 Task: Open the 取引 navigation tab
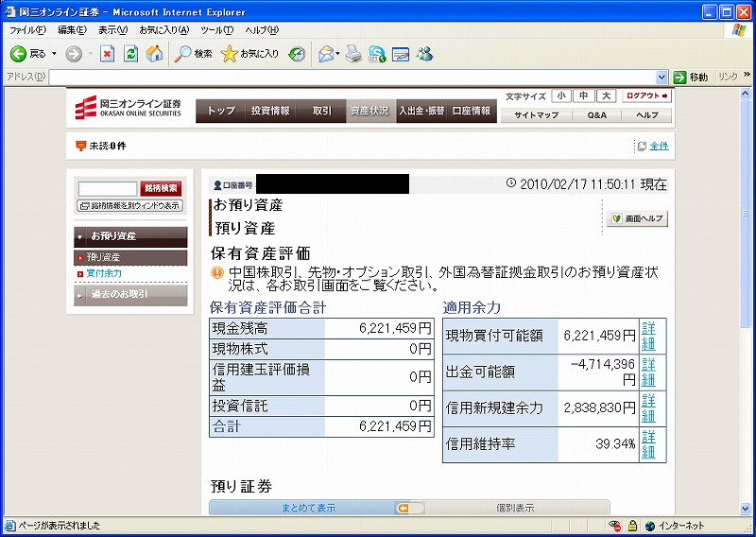click(x=321, y=111)
